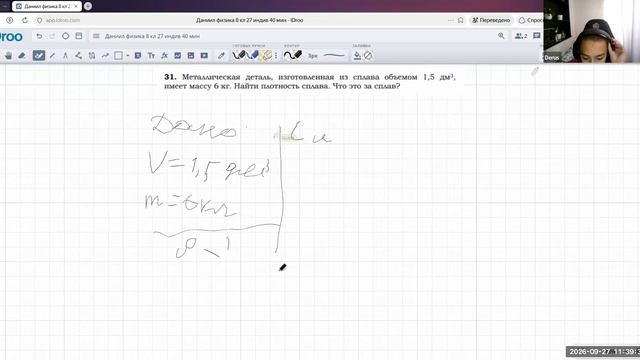Image resolution: width=640 pixels, height=360 pixels.
Task: Choose the blue preset brush
Action: pyautogui.click(x=253, y=55)
